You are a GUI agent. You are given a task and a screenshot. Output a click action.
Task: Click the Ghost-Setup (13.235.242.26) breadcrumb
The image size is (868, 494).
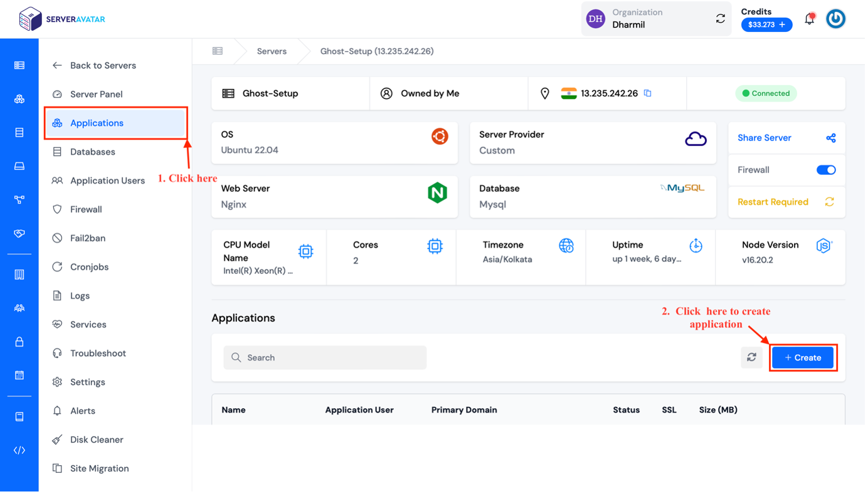click(x=378, y=51)
